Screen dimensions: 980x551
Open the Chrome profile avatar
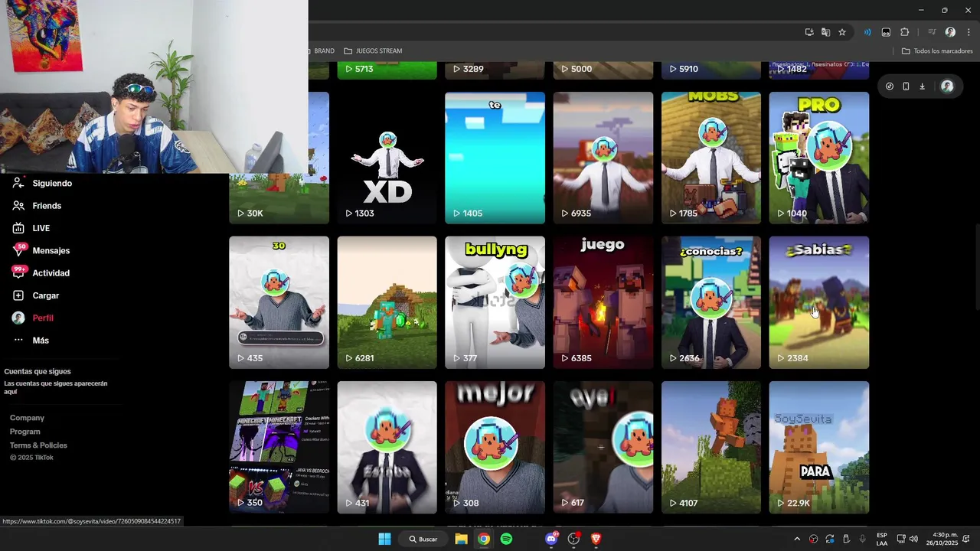(x=950, y=32)
